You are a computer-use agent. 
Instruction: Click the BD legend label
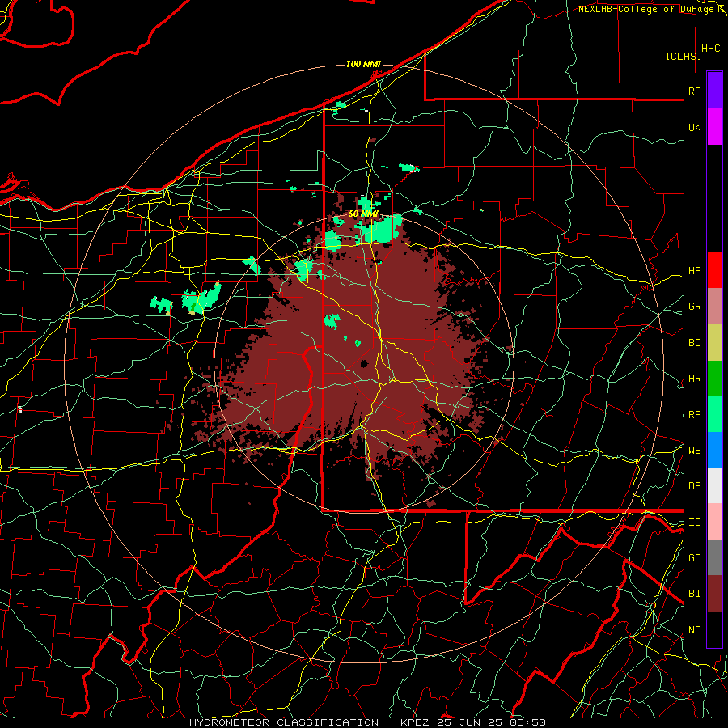pos(694,343)
